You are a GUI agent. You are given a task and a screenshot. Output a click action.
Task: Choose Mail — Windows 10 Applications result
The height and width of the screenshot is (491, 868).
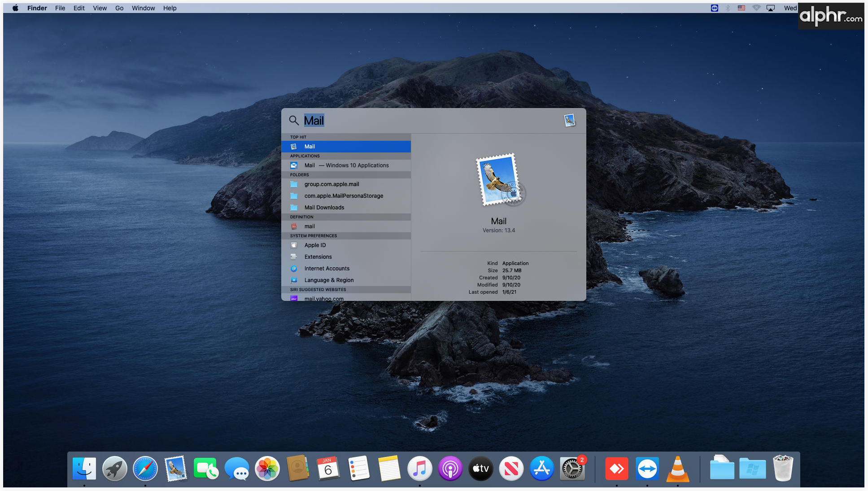point(346,165)
